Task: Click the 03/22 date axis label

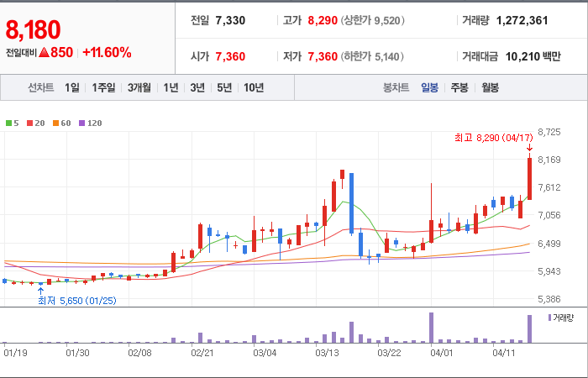Action: coord(389,353)
